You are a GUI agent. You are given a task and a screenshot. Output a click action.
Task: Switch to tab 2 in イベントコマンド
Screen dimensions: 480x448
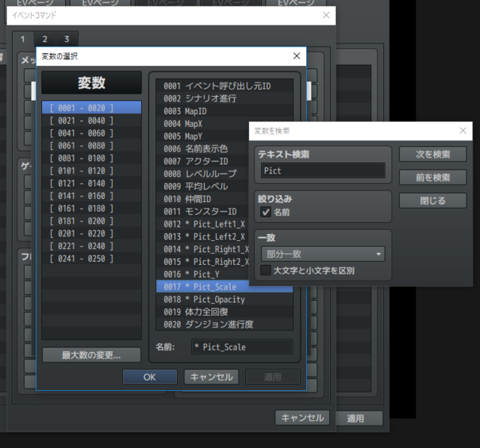click(45, 39)
